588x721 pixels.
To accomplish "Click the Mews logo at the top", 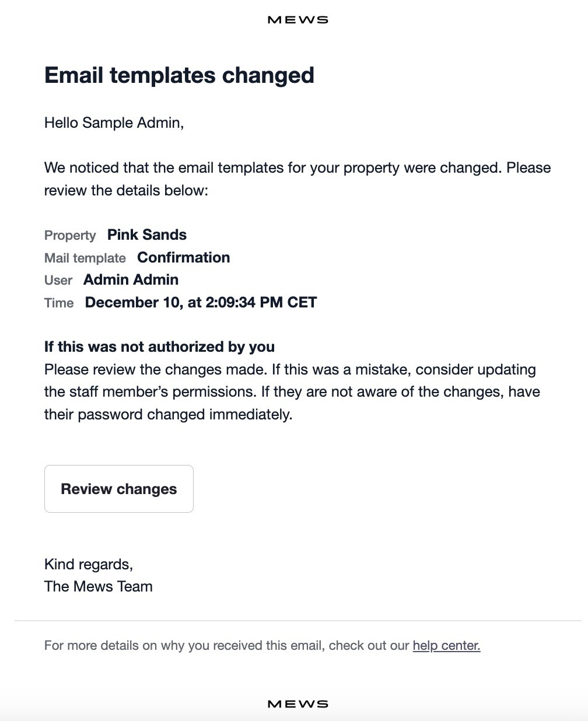I will click(x=297, y=20).
